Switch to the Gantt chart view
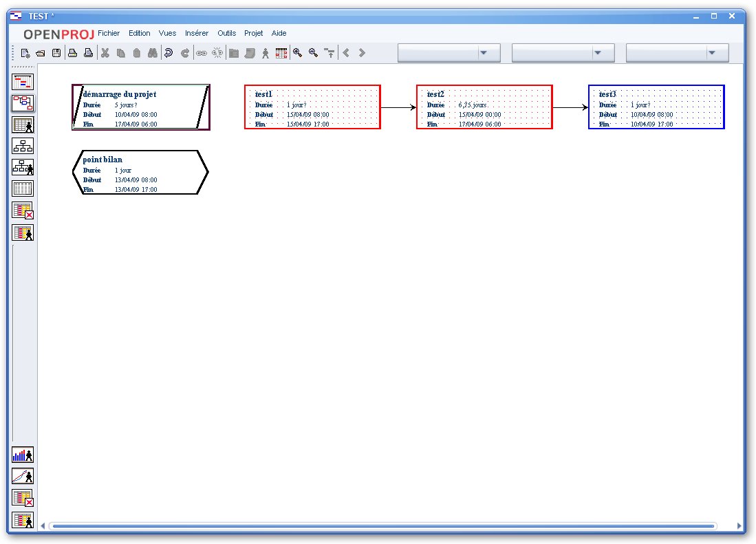 (23, 82)
